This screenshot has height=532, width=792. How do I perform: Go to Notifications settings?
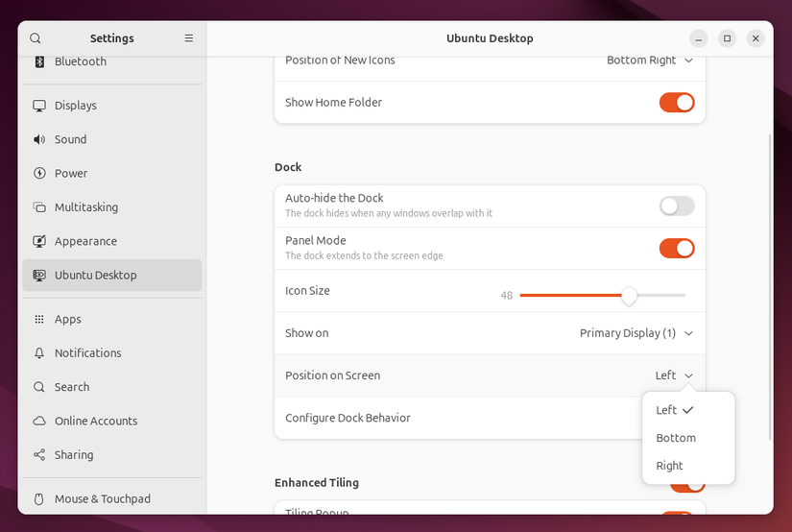[x=87, y=353]
